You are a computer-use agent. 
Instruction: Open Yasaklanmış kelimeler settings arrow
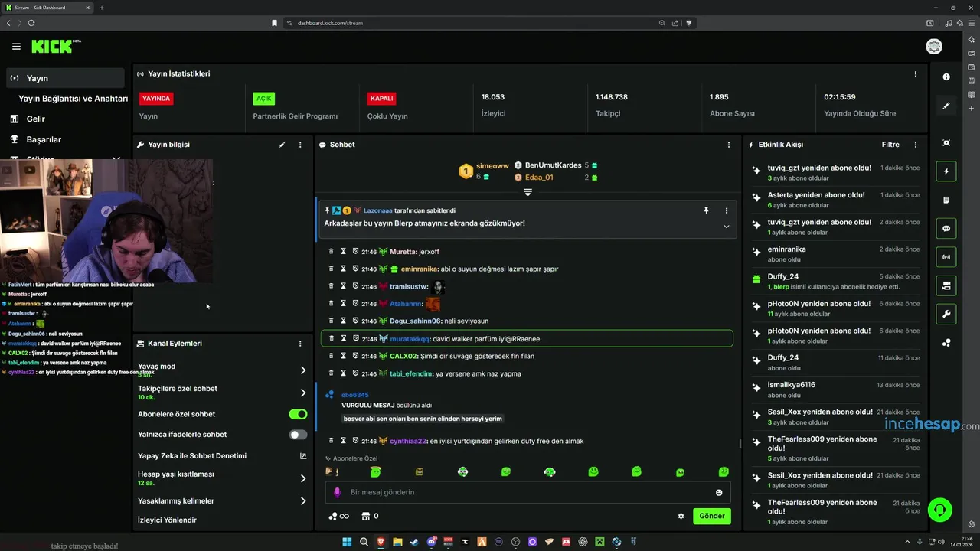pos(303,501)
